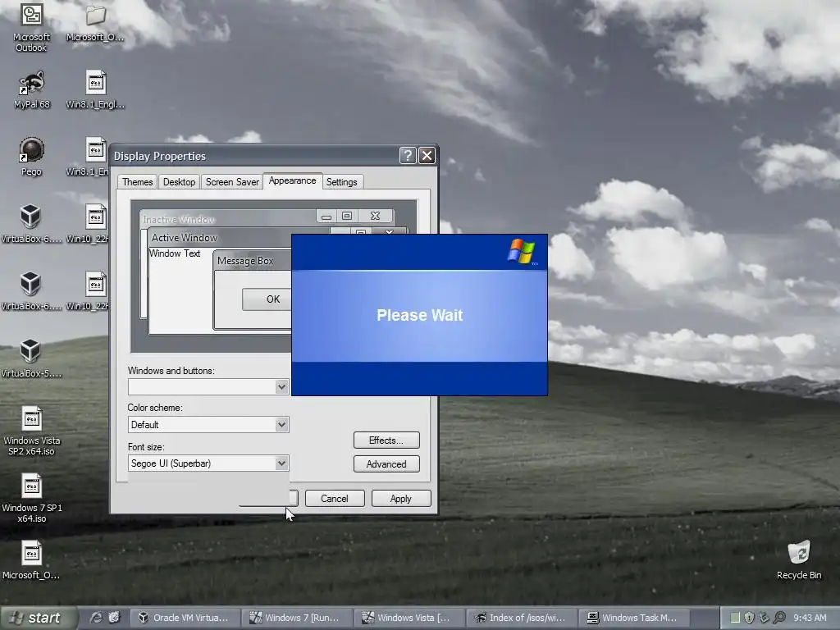Screen dimensions: 840x630
Task: Click the question mark Help button in Display Properties
Action: pyautogui.click(x=408, y=155)
